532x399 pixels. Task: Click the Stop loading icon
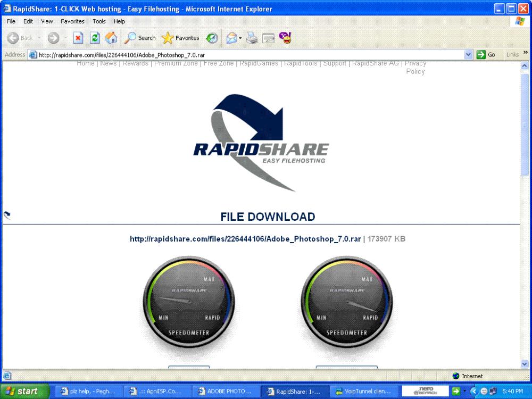pyautogui.click(x=78, y=38)
